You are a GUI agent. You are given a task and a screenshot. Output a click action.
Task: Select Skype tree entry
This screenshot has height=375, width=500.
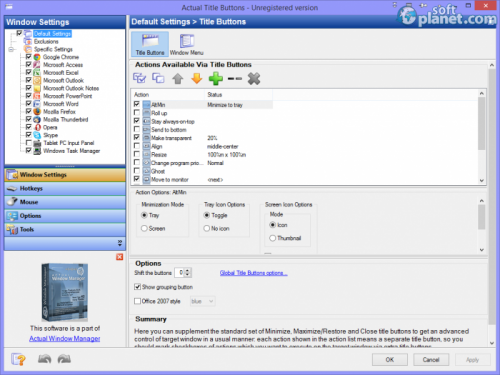coord(50,135)
